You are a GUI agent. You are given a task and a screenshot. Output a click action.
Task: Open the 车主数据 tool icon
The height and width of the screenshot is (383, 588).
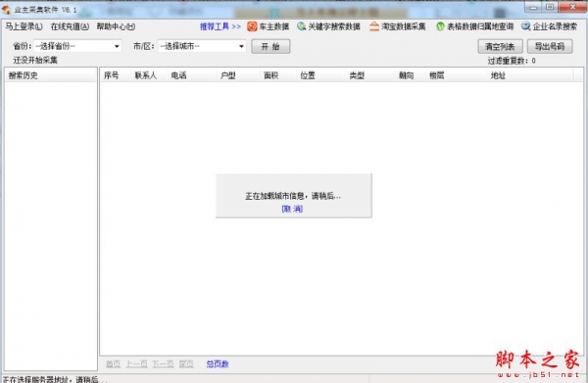pos(252,26)
